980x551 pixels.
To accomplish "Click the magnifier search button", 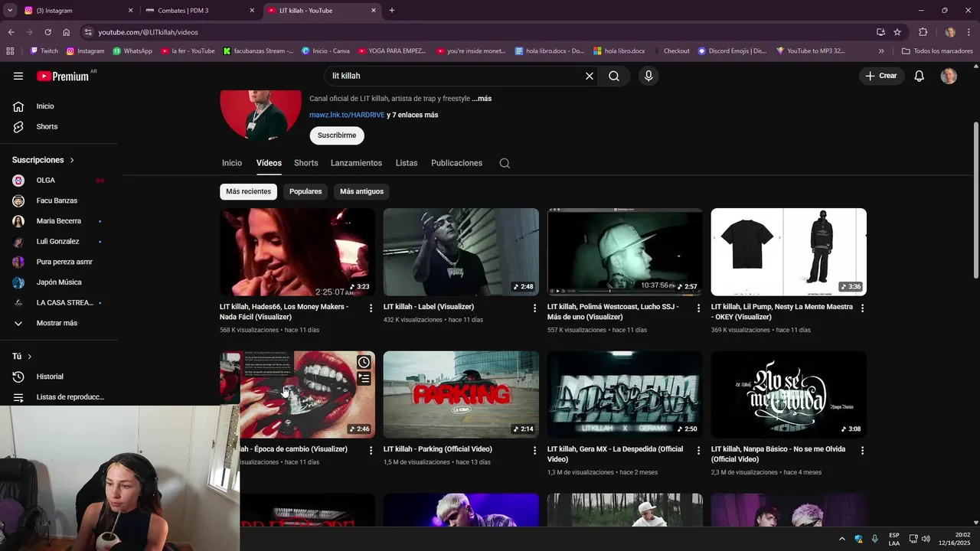I will click(x=614, y=76).
